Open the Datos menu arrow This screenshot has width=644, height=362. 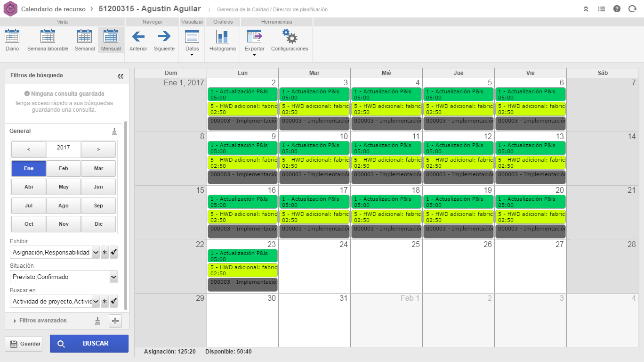(x=192, y=55)
